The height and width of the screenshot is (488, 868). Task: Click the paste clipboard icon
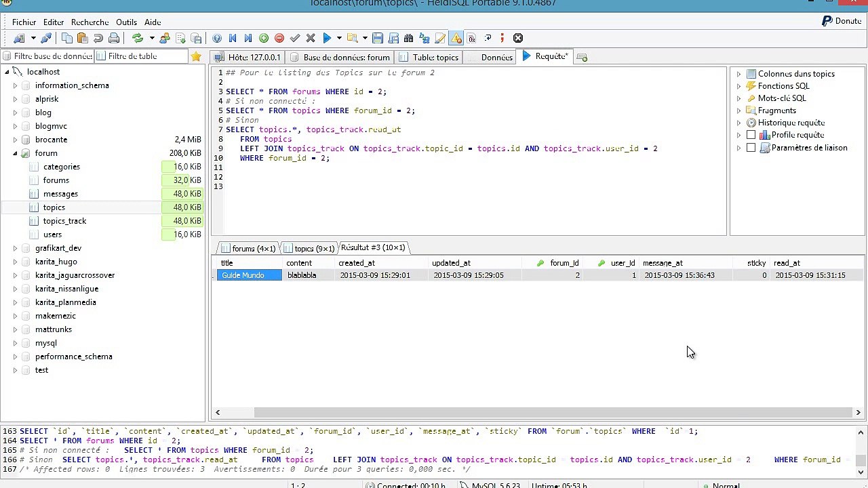(x=83, y=38)
